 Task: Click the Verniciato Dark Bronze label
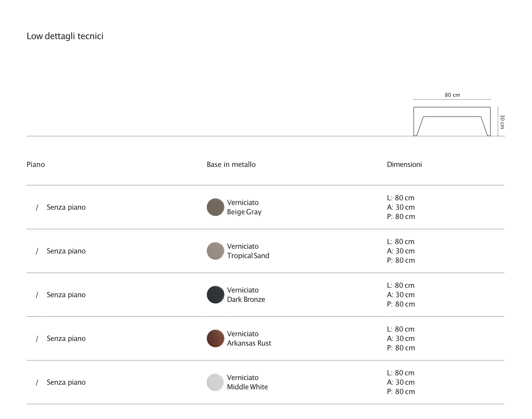pyautogui.click(x=246, y=294)
